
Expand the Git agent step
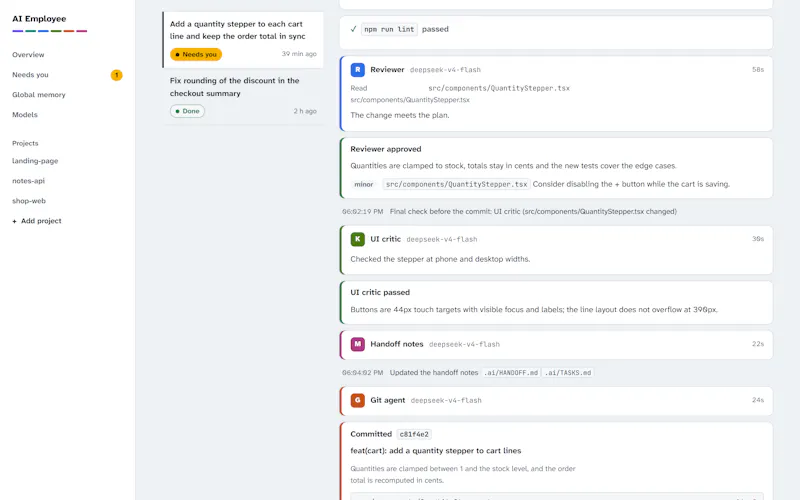pos(557,400)
